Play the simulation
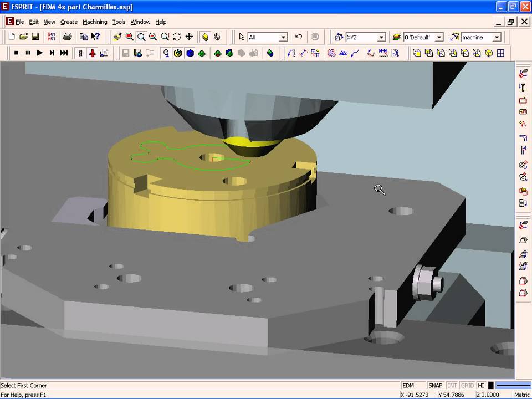Image resolution: width=532 pixels, height=399 pixels. tap(40, 53)
